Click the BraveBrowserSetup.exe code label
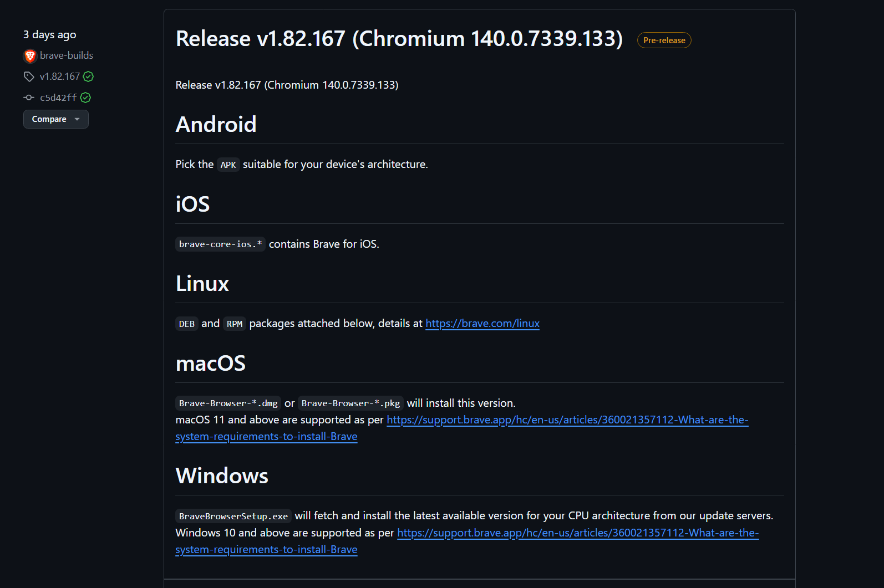This screenshot has height=588, width=884. (233, 516)
